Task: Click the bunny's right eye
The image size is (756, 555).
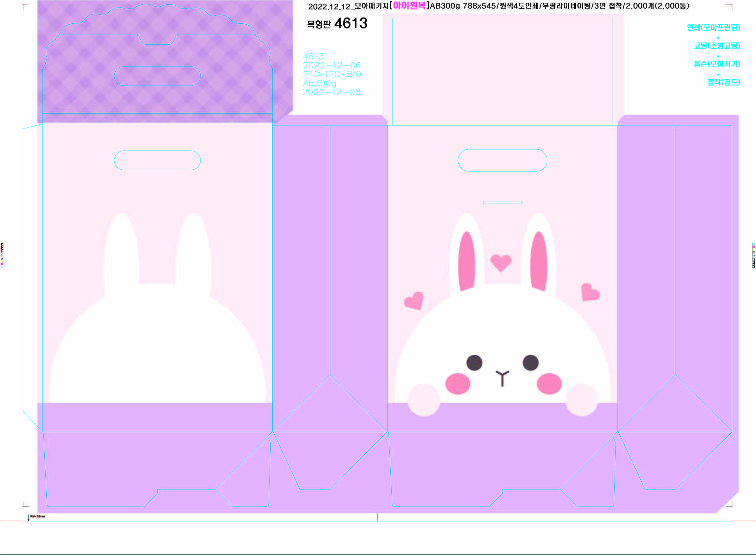Action: tap(530, 363)
